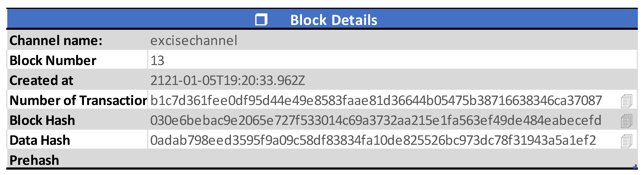Select the Created at label
This screenshot has height=175, width=644.
[x=42, y=80]
